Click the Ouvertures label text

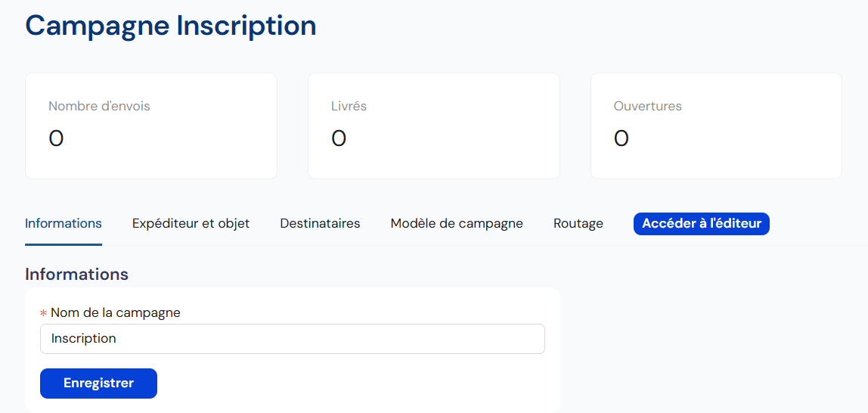pyautogui.click(x=647, y=107)
